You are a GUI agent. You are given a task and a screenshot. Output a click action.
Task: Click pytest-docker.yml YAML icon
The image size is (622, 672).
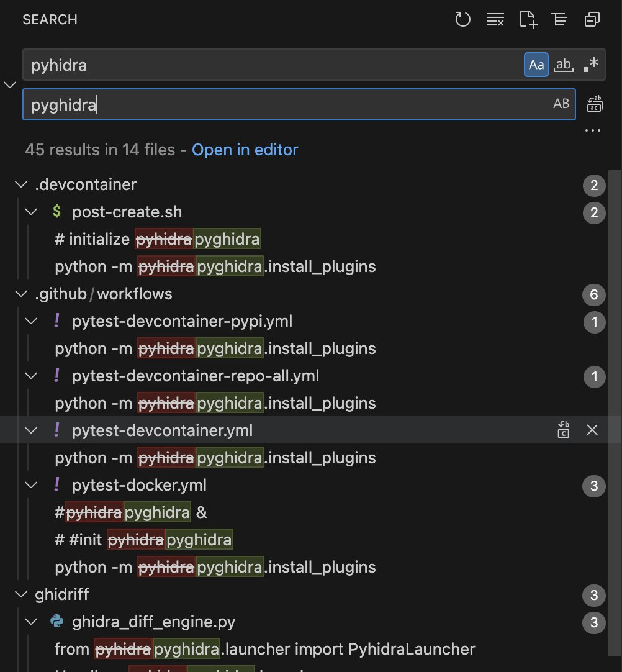coord(56,484)
